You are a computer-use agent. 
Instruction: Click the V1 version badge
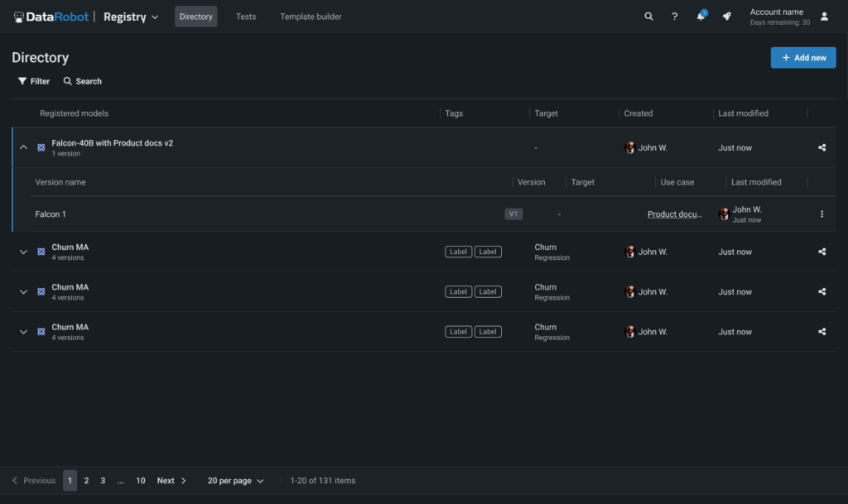tap(513, 214)
